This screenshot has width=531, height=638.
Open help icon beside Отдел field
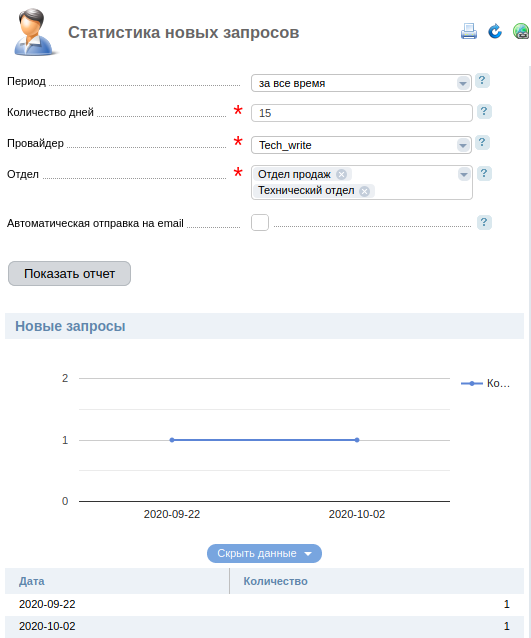pos(484,174)
